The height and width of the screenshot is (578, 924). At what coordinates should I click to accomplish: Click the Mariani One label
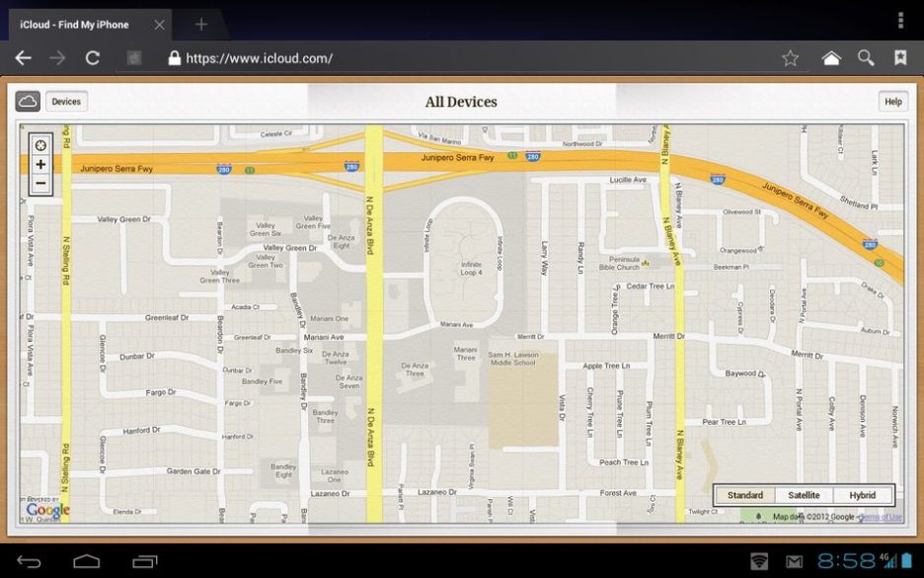click(330, 318)
